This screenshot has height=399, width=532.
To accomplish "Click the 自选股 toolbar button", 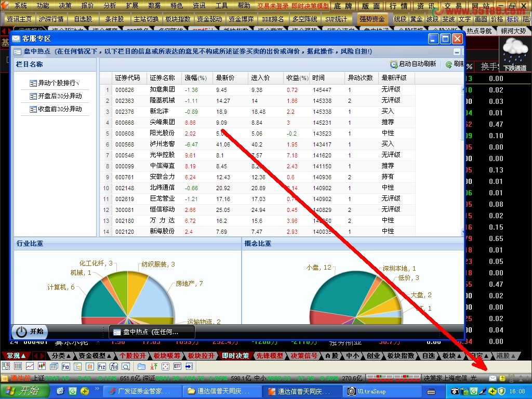I will (83, 19).
